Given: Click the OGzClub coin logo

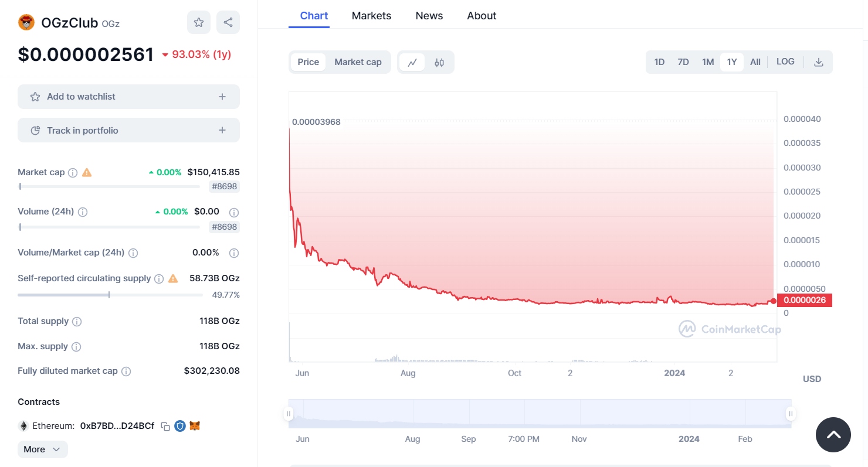Looking at the screenshot, I should 26,23.
